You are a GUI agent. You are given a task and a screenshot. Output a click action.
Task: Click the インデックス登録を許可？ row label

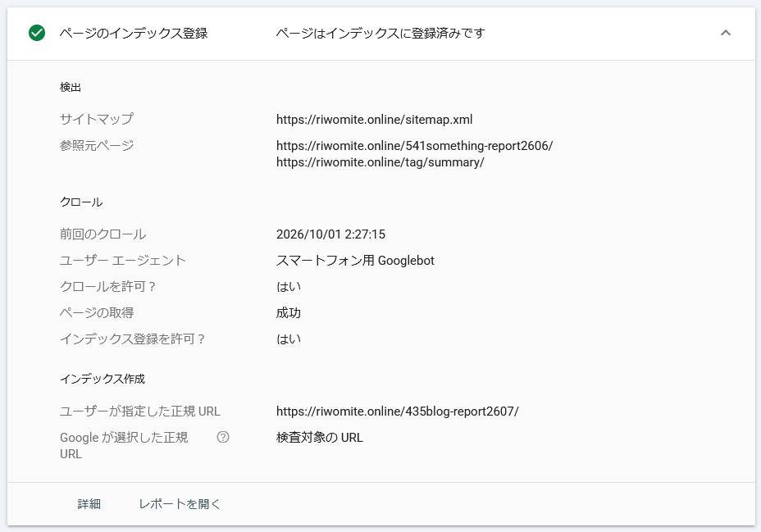[132, 339]
